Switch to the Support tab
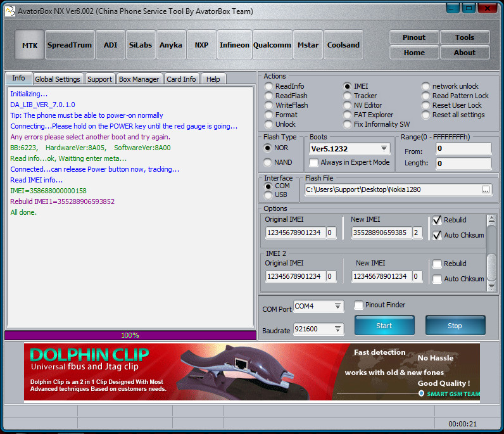Image resolution: width=504 pixels, height=434 pixels. (x=99, y=79)
